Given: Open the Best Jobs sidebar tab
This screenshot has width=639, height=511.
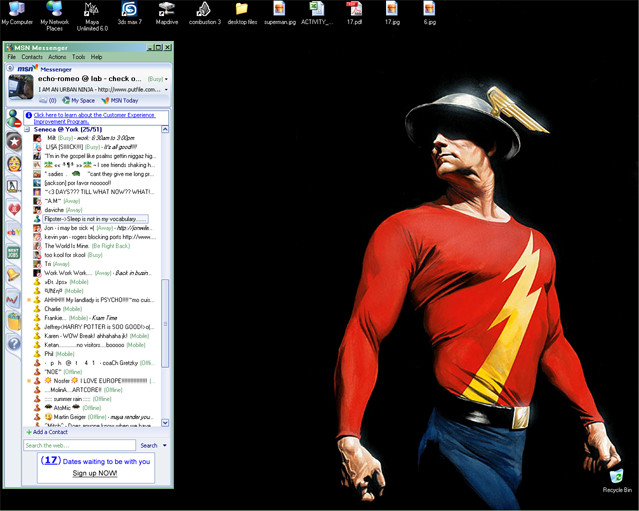Looking at the screenshot, I should 14,253.
